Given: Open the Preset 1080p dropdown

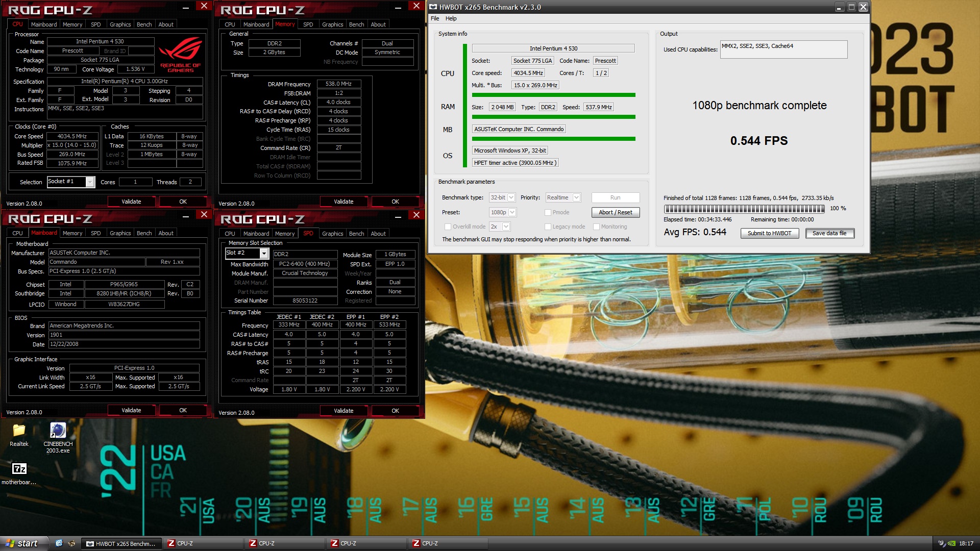Looking at the screenshot, I should tap(503, 212).
